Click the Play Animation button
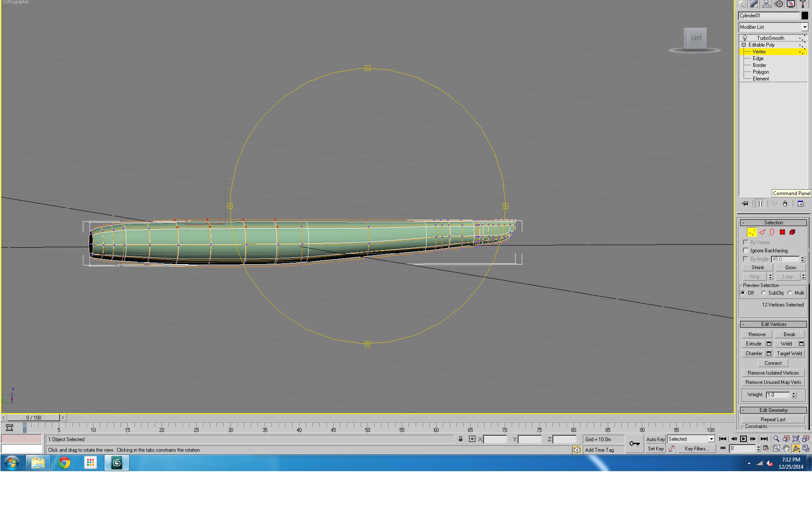The image size is (812, 508). (x=743, y=439)
